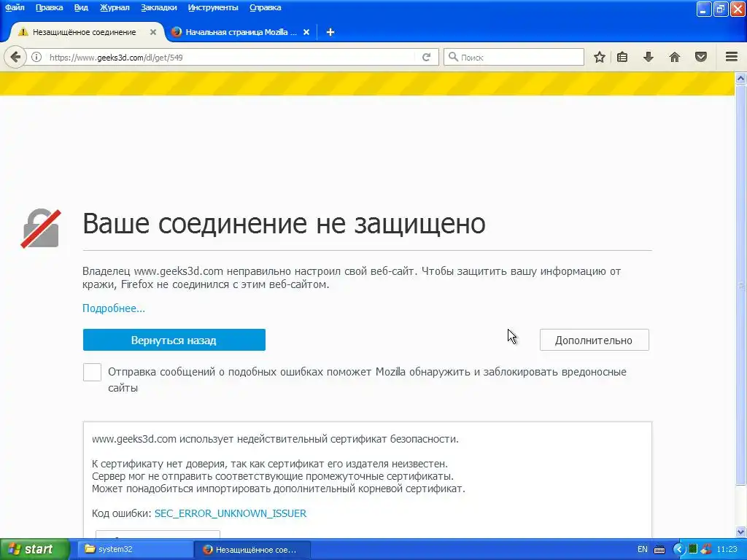Click the security shield tray icon
Image resolution: width=747 pixels, height=560 pixels.
(x=706, y=550)
